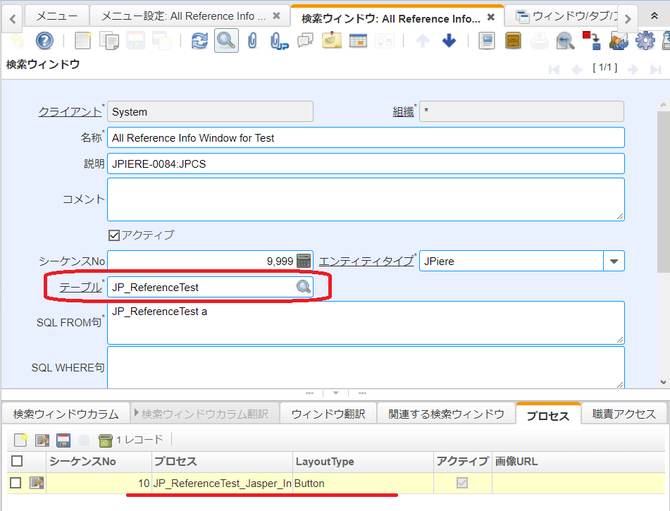
Task: Toggle the アクティブ checkbox
Action: point(114,235)
